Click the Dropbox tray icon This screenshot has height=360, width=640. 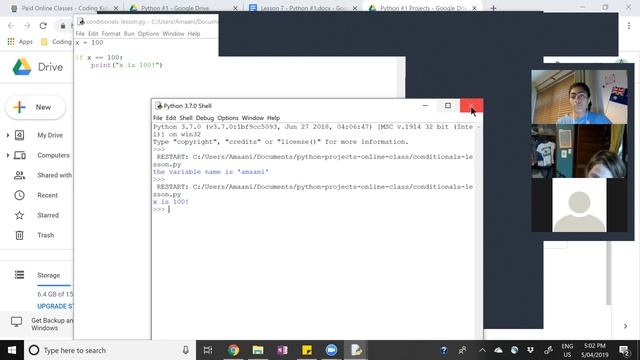click(530, 350)
